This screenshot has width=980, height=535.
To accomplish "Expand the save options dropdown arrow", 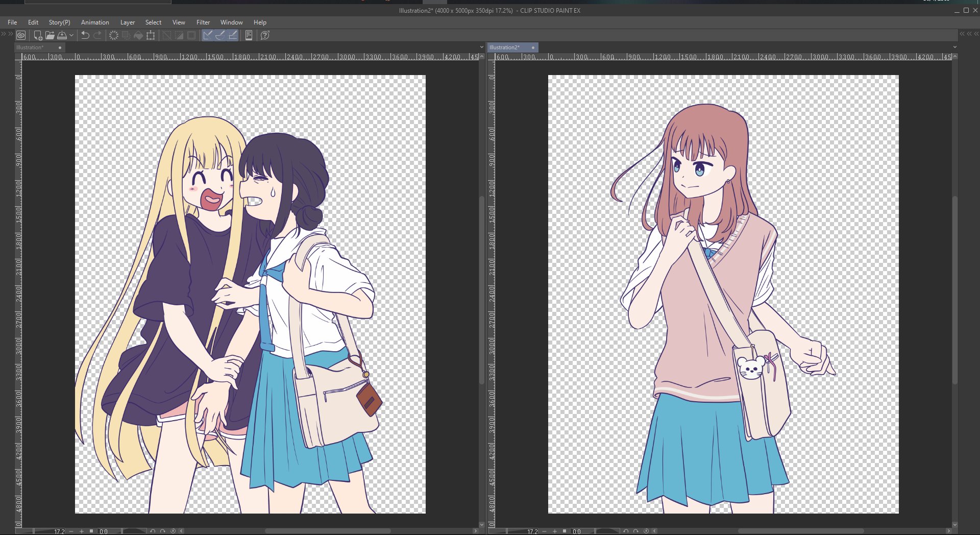I will point(71,35).
